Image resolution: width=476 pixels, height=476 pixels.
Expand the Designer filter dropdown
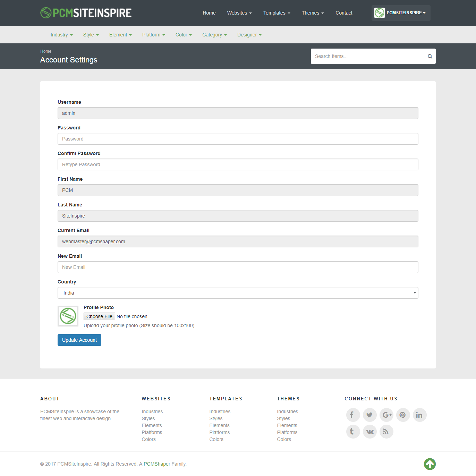(x=249, y=35)
